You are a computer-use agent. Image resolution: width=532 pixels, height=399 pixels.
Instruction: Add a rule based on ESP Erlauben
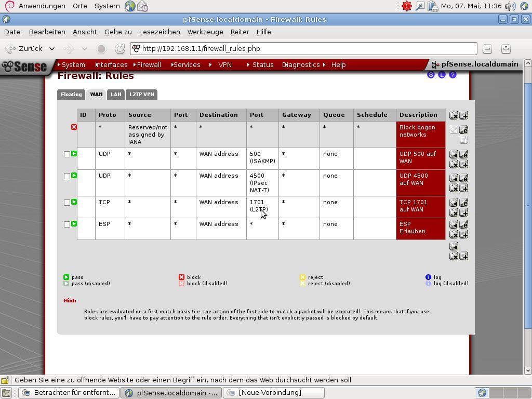click(463, 234)
